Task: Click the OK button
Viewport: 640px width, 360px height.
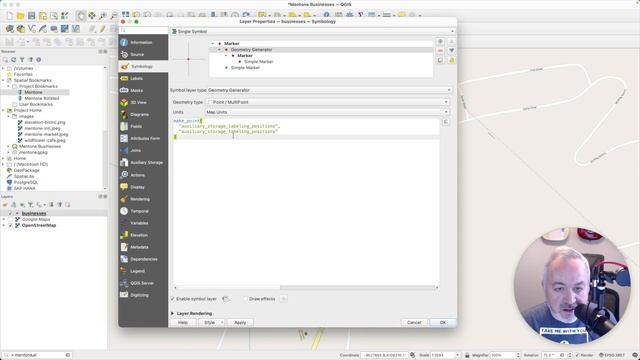Action: [443, 322]
